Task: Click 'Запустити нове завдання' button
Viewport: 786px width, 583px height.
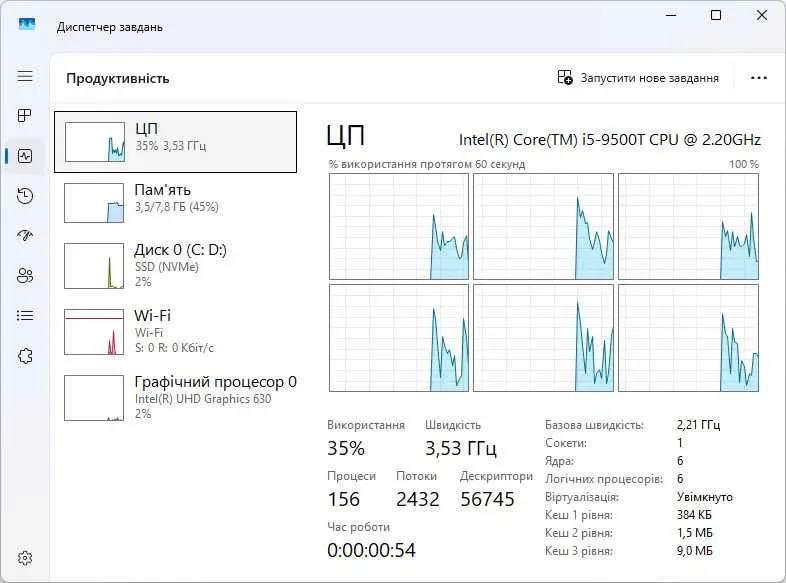Action: point(638,78)
